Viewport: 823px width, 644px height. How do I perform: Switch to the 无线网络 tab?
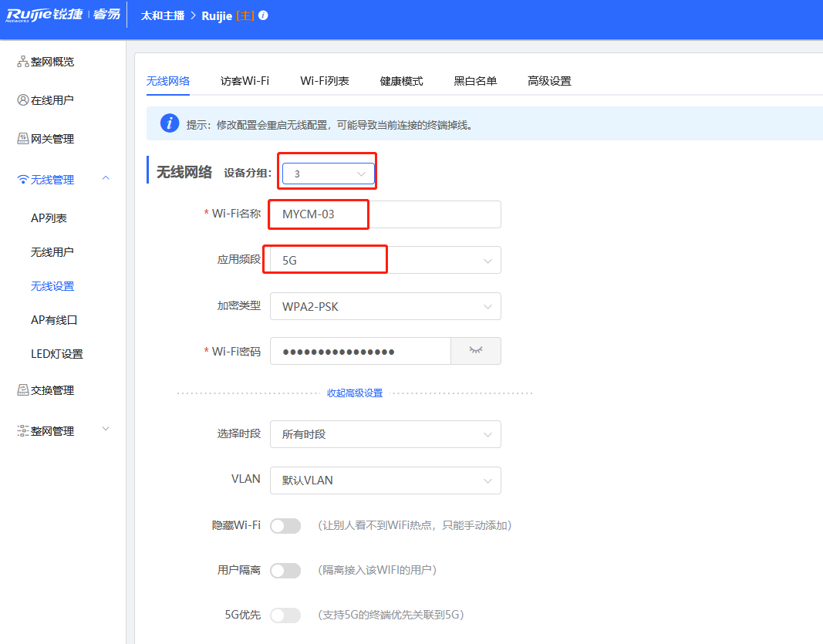click(168, 81)
